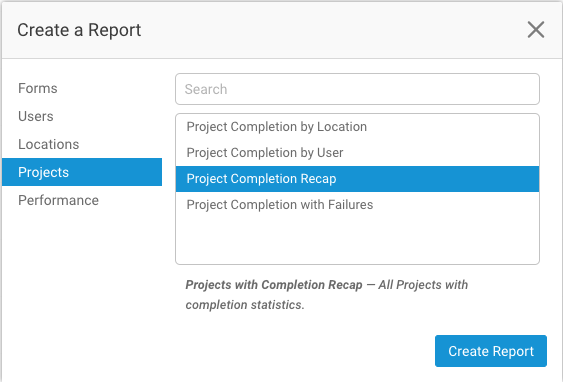Image resolution: width=563 pixels, height=382 pixels.
Task: Click the Create Report button
Action: [491, 351]
